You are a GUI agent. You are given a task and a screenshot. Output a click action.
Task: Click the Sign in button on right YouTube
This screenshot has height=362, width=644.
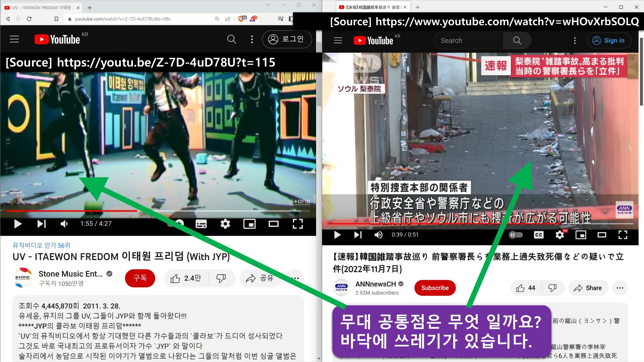click(x=609, y=40)
